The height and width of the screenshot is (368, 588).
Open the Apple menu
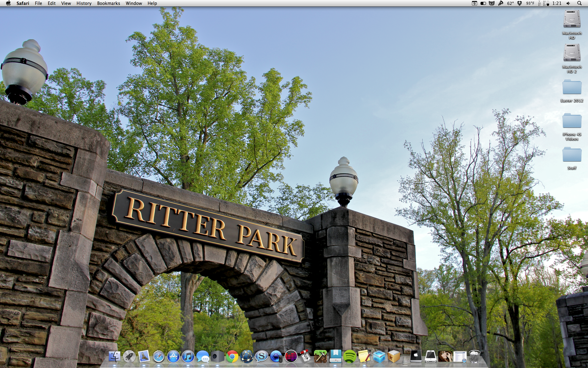tap(8, 3)
